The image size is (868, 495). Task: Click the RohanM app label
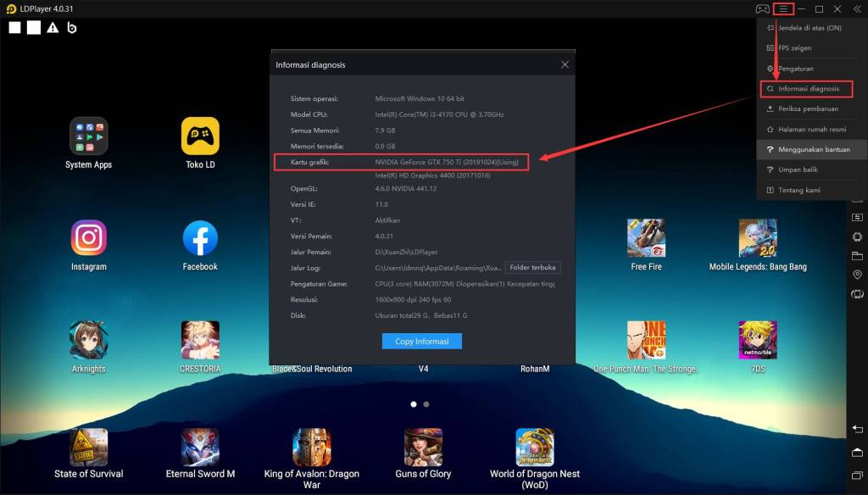(535, 369)
